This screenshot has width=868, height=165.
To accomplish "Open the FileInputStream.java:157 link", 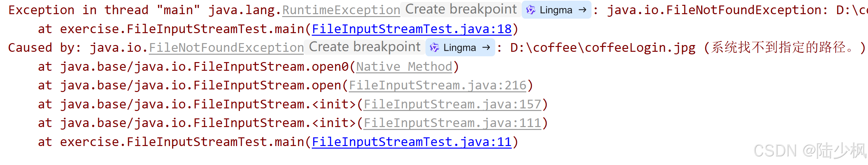I will pos(452,105).
